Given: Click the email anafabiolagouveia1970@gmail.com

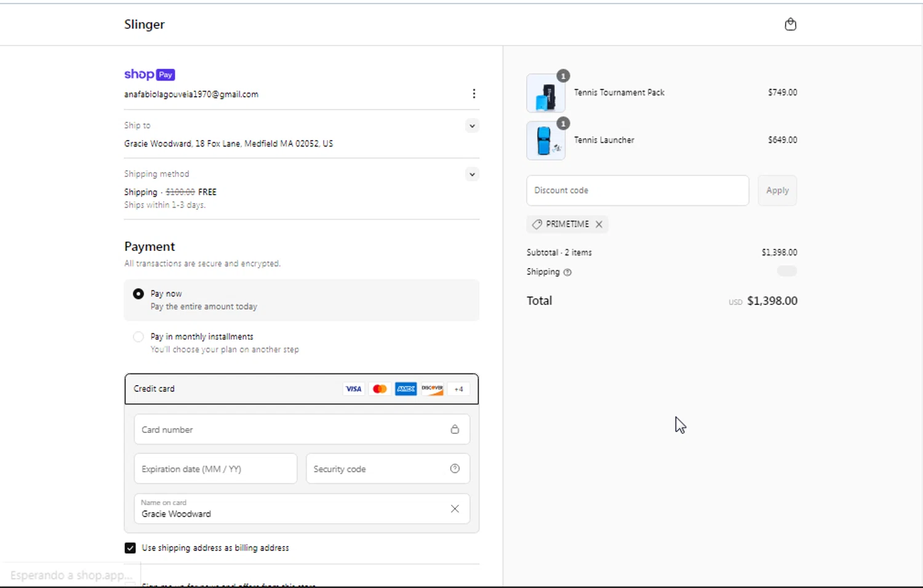Looking at the screenshot, I should coord(191,95).
